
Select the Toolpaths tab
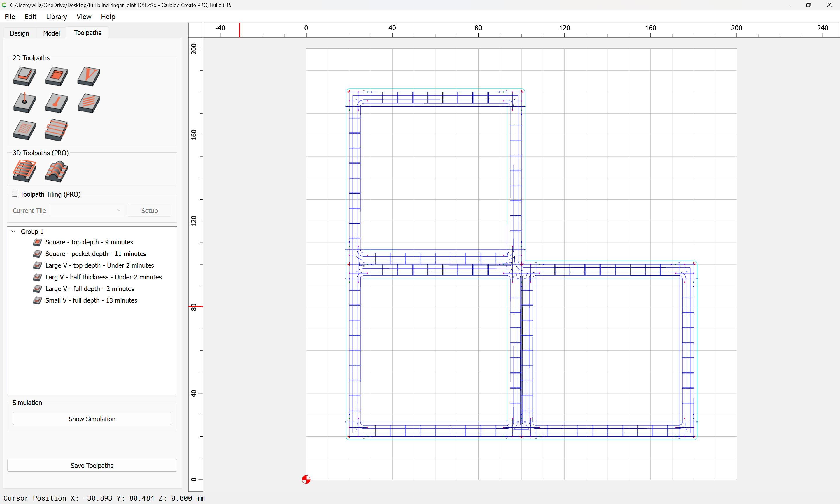pos(87,33)
